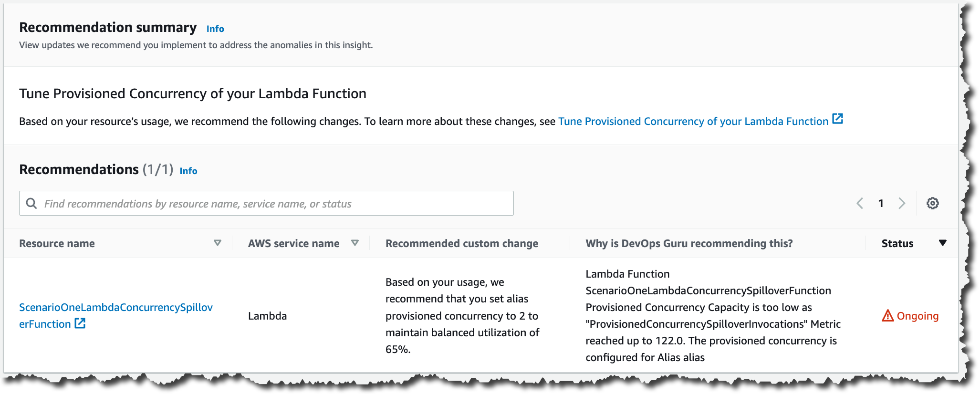Click the Ongoing warning triangle icon

pyautogui.click(x=887, y=316)
